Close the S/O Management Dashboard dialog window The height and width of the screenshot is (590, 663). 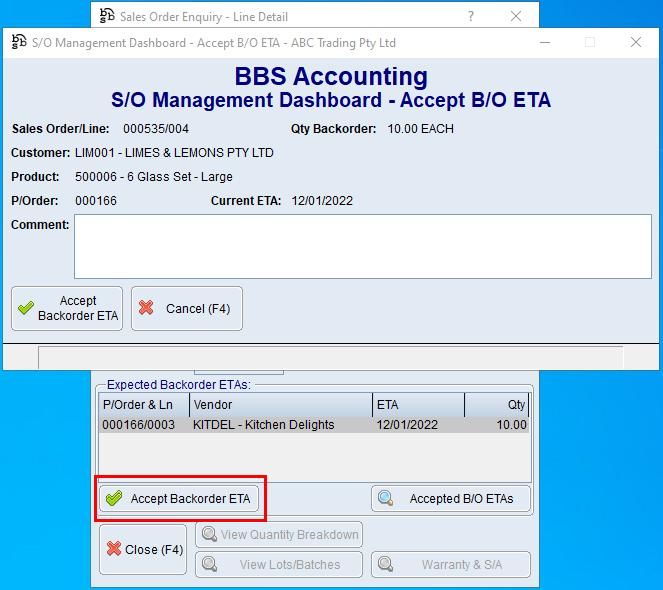click(x=635, y=43)
